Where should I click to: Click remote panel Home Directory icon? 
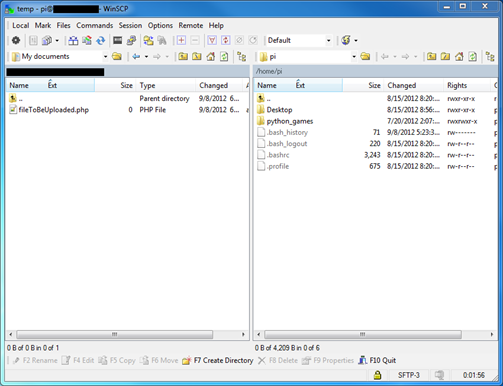(x=459, y=56)
